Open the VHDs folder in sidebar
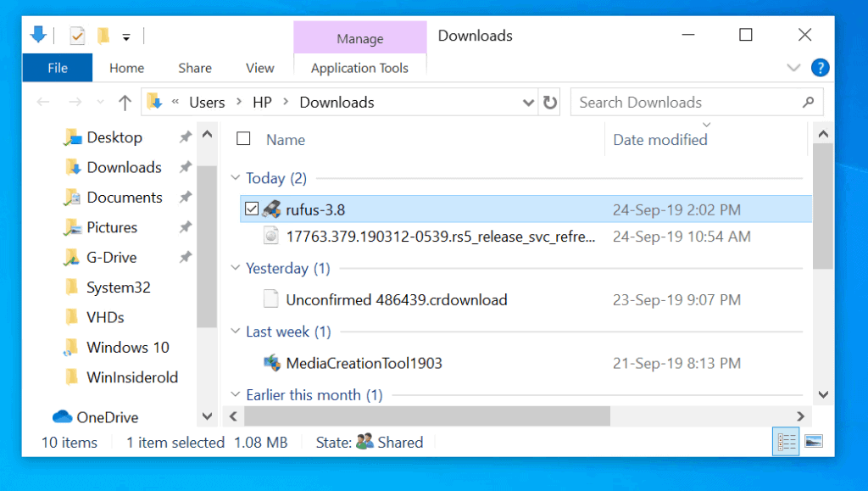Screen dimensions: 868x491 (105, 316)
